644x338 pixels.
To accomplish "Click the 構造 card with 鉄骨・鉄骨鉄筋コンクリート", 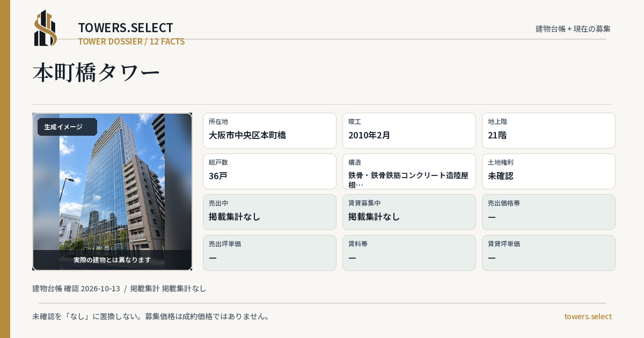I will 409,171.
